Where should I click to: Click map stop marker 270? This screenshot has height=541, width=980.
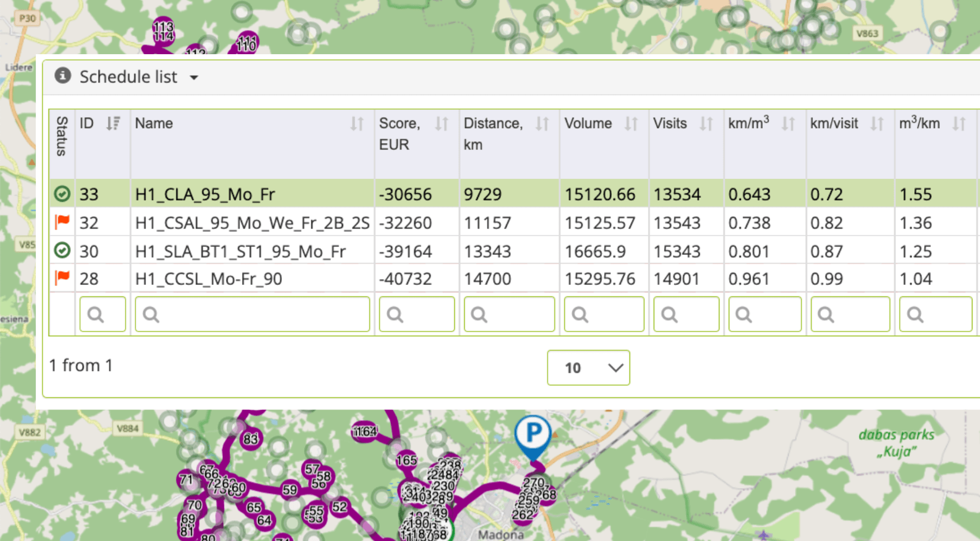point(534,482)
